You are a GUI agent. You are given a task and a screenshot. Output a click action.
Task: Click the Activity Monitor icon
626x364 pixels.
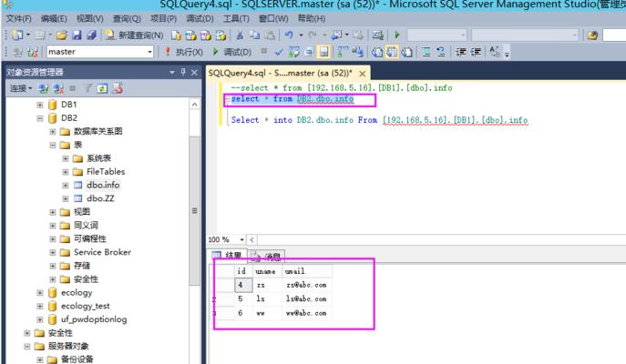click(x=377, y=35)
